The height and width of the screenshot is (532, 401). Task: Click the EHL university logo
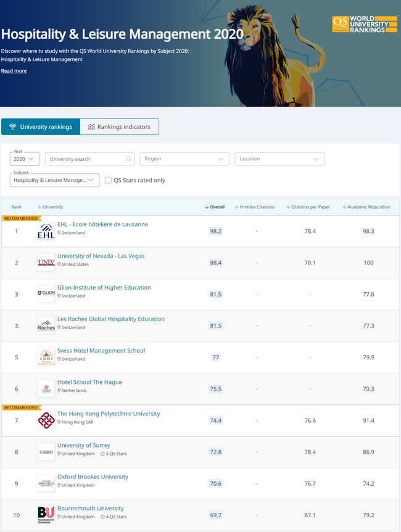tap(46, 231)
